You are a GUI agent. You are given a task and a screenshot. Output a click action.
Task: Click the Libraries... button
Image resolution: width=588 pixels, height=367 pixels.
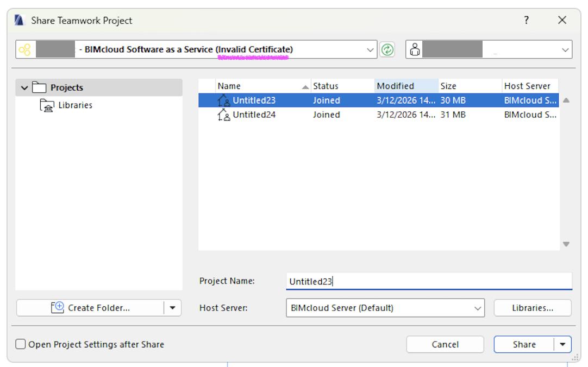(x=533, y=308)
